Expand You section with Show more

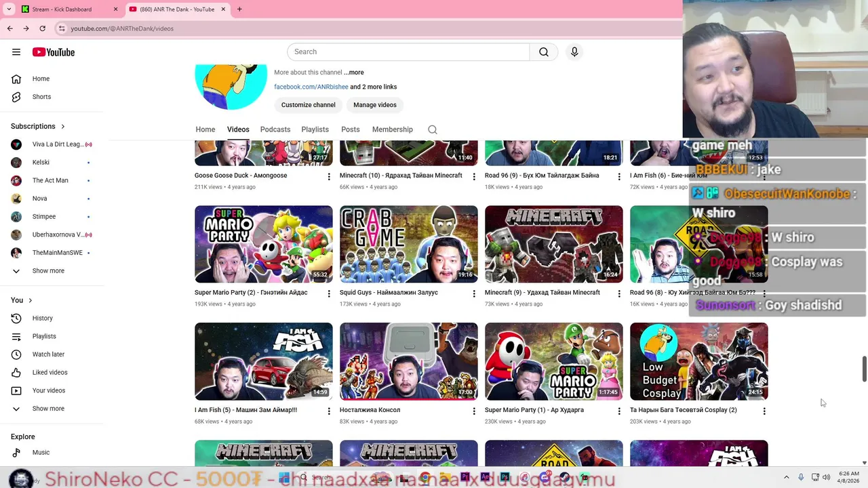pyautogui.click(x=53, y=409)
